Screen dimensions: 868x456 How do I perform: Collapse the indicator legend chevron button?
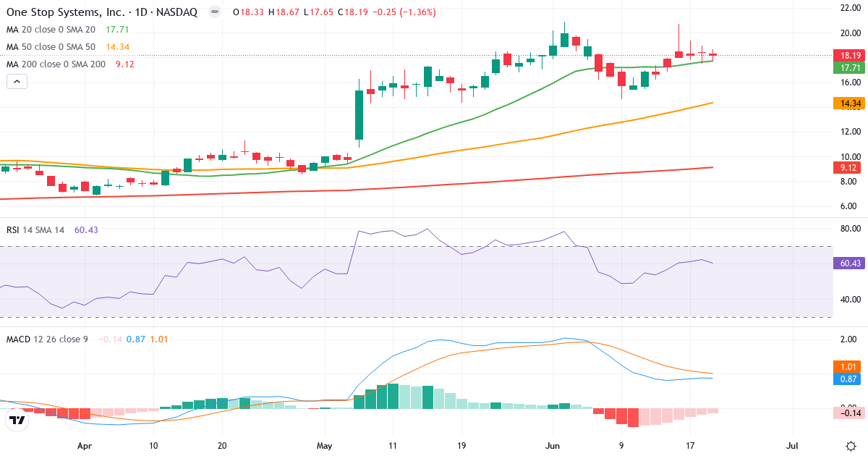coord(17,82)
